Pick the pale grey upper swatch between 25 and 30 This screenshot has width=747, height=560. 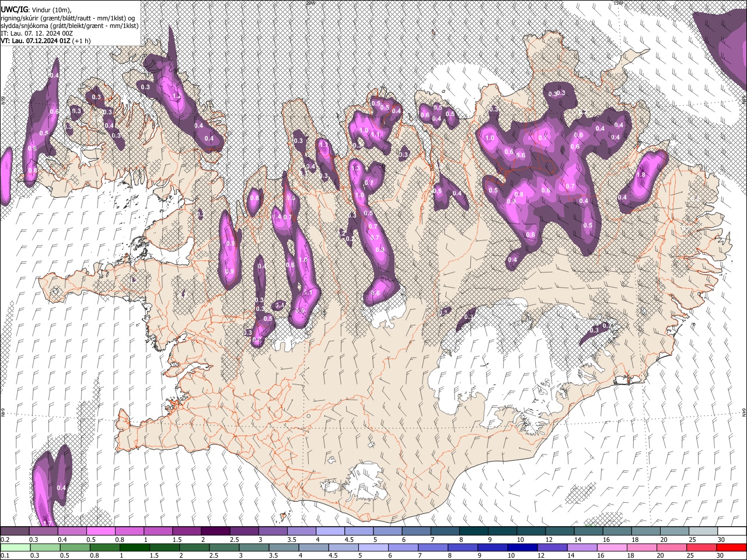pyautogui.click(x=703, y=531)
